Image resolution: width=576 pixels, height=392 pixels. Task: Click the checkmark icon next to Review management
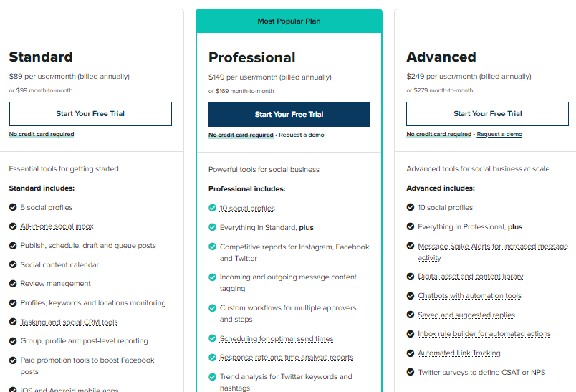pos(13,284)
